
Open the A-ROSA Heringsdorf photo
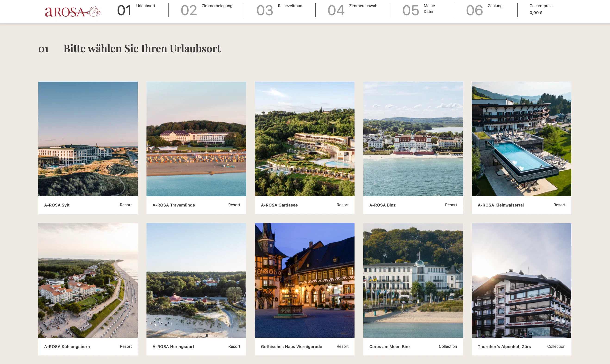pos(196,280)
